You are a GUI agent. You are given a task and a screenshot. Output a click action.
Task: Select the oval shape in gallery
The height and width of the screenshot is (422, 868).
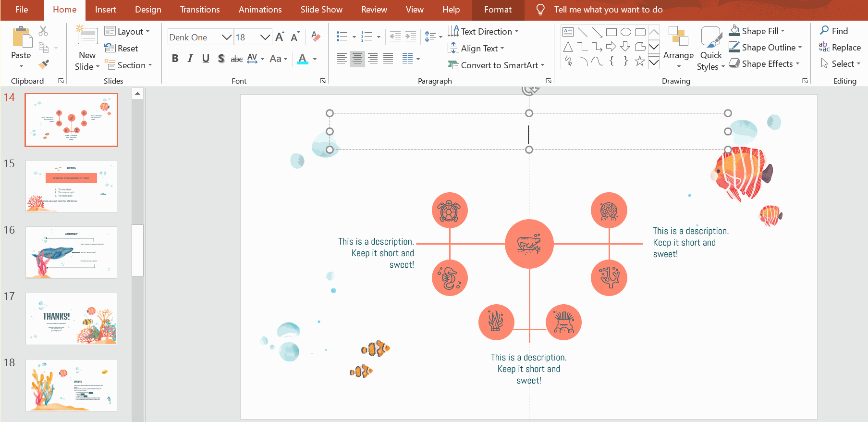(625, 32)
